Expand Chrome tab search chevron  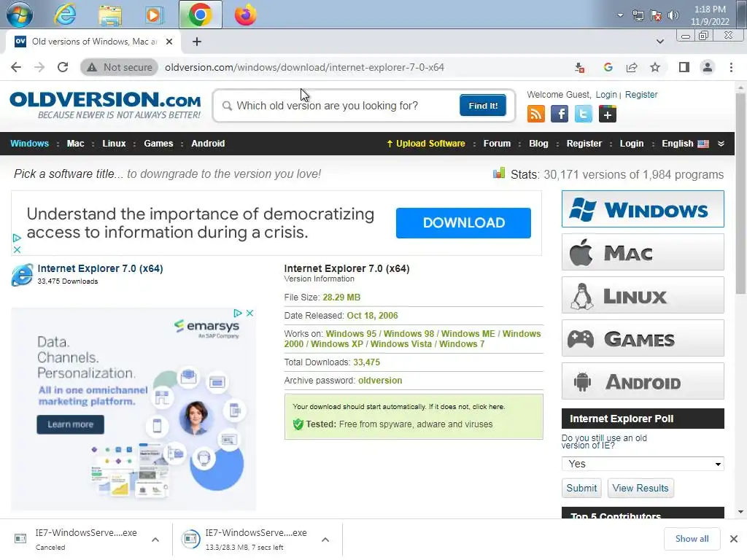point(659,42)
